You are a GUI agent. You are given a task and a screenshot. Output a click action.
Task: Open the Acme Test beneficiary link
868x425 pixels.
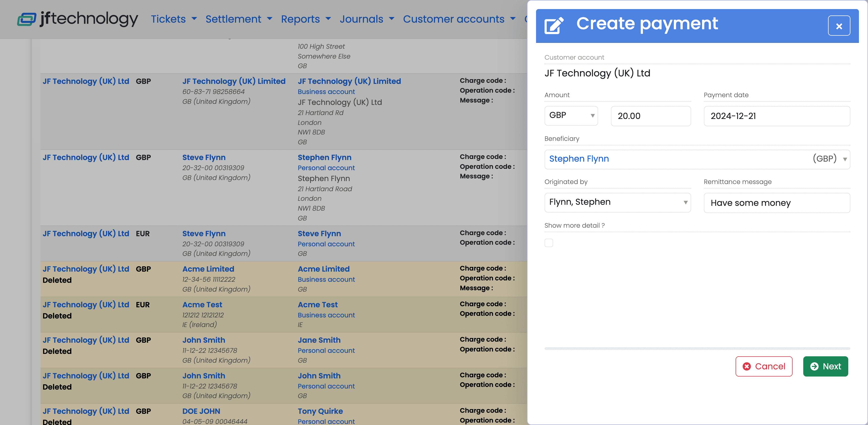tap(202, 304)
